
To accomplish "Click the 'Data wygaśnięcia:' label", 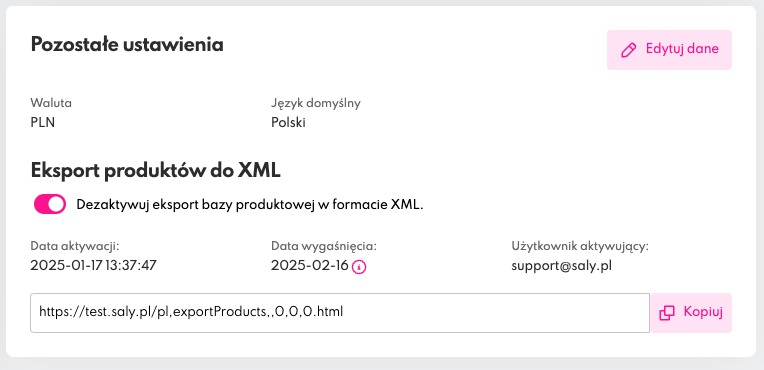I will [x=324, y=247].
